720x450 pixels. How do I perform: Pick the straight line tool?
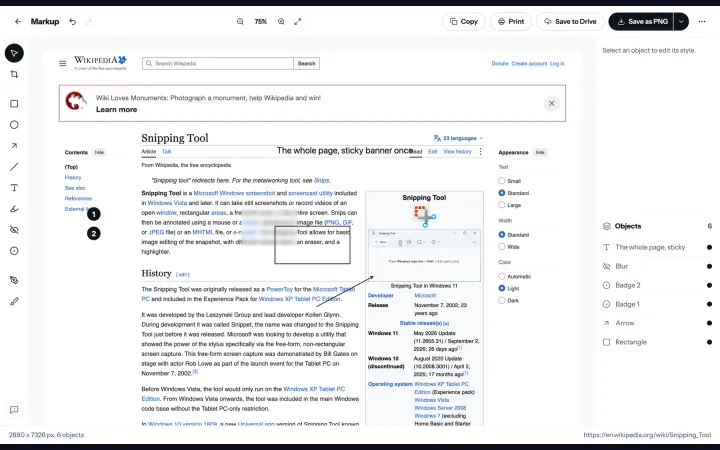click(x=14, y=167)
